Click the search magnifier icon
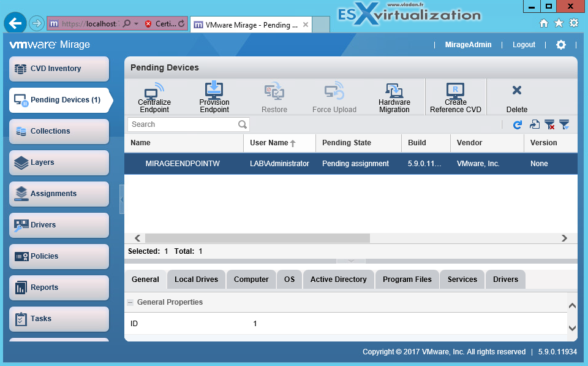This screenshot has height=366, width=588. 243,124
